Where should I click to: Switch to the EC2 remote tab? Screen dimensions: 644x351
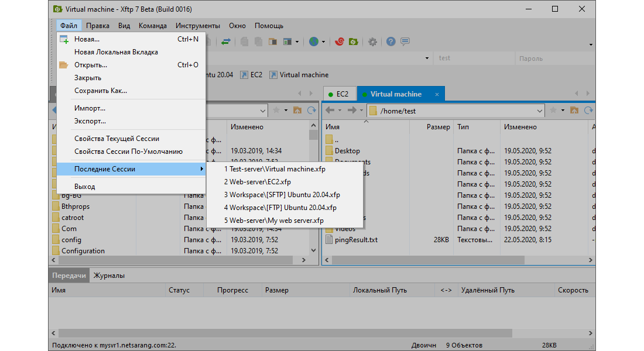[340, 94]
